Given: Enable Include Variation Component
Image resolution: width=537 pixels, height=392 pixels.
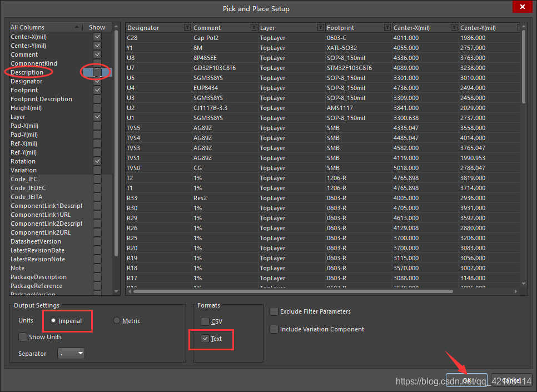Looking at the screenshot, I should pos(274,329).
